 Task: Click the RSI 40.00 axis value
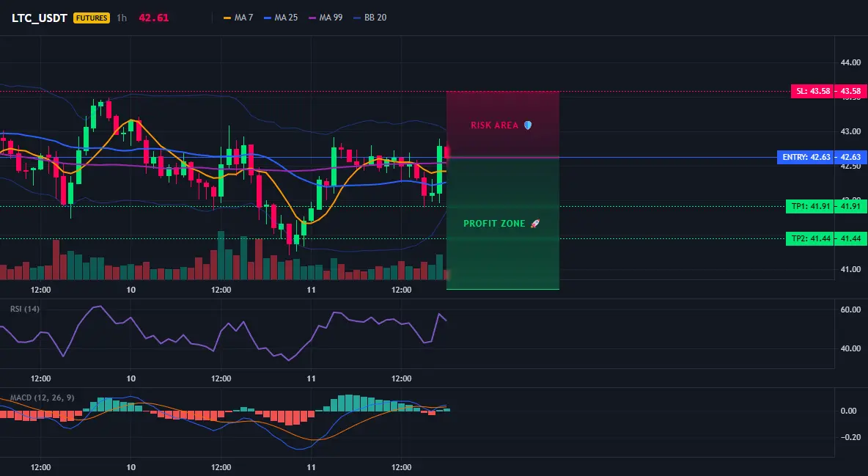pos(850,348)
